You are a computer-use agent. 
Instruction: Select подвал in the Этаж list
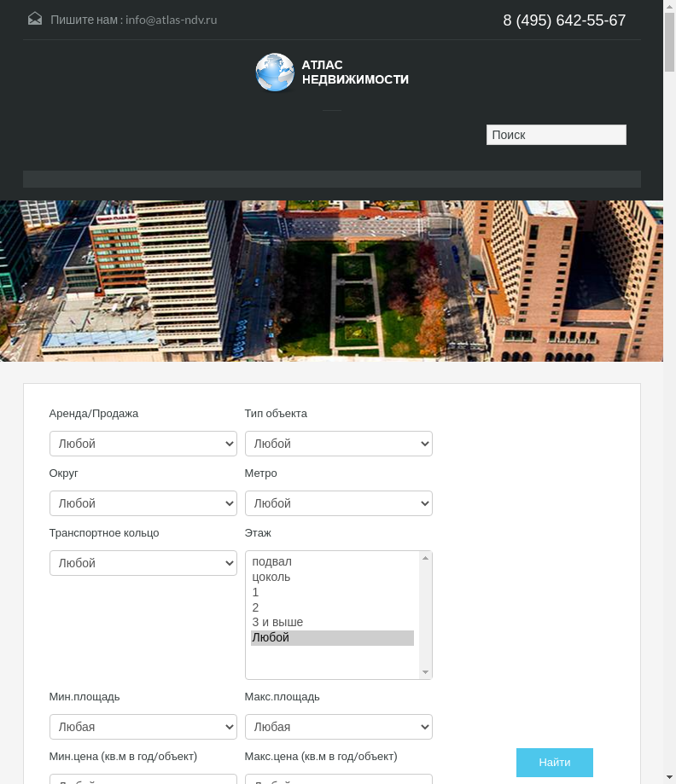[332, 562]
